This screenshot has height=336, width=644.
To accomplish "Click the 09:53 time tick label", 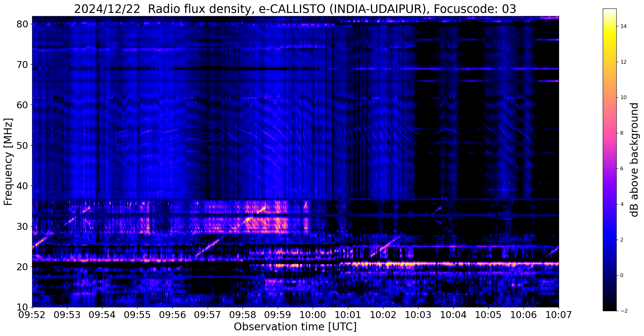I will [x=67, y=315].
